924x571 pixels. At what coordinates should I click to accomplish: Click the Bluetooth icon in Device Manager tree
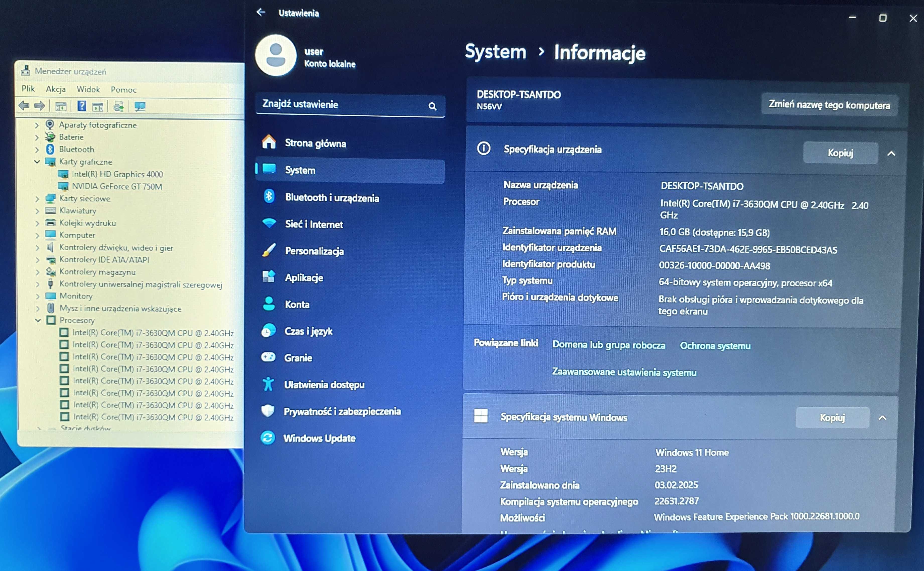50,149
